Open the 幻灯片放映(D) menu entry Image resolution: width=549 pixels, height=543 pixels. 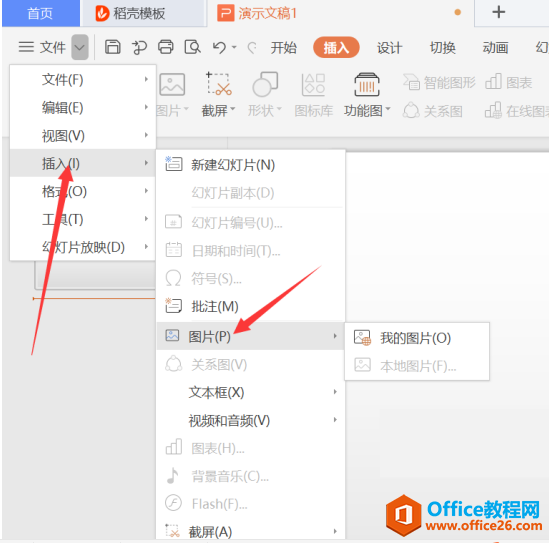point(83,247)
